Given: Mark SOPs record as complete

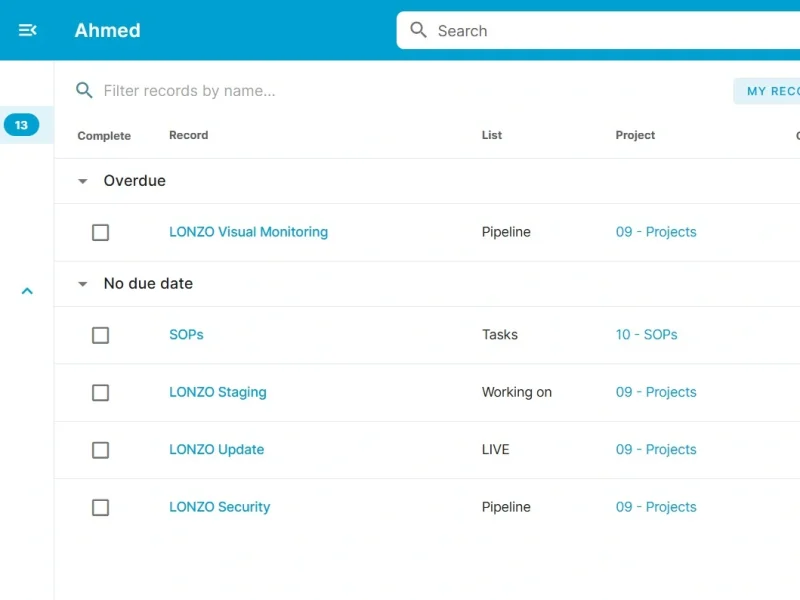Looking at the screenshot, I should [101, 335].
